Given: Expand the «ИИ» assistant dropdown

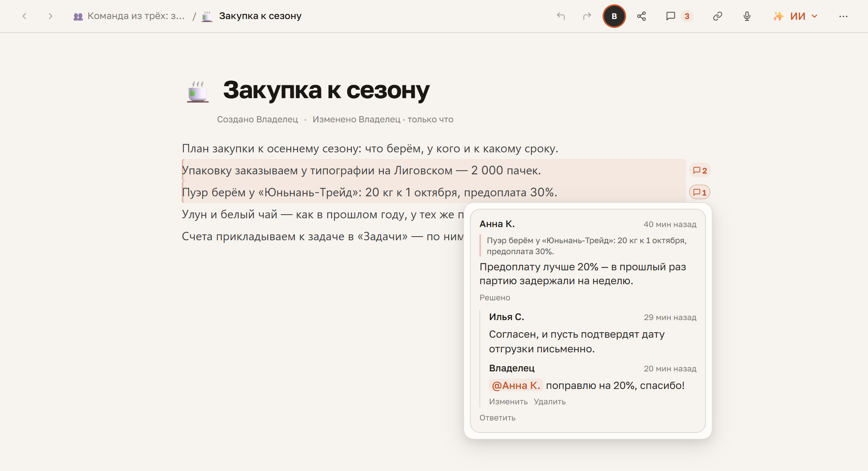Looking at the screenshot, I should pyautogui.click(x=795, y=16).
